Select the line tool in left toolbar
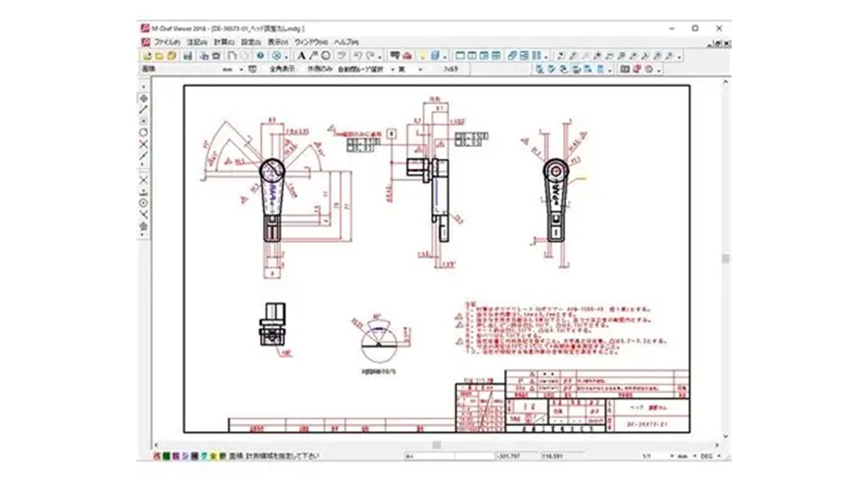This screenshot has height=488, width=868. pyautogui.click(x=144, y=110)
